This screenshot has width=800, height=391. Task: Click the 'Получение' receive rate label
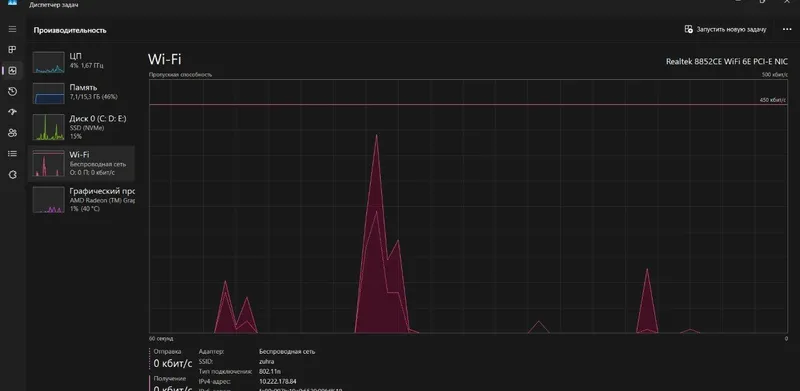point(170,379)
